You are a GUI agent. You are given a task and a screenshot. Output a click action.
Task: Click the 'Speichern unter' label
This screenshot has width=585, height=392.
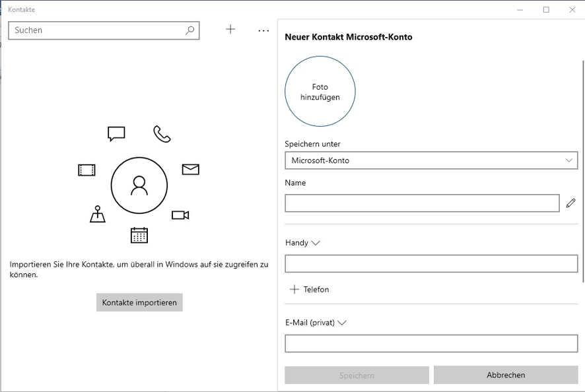[x=312, y=144]
